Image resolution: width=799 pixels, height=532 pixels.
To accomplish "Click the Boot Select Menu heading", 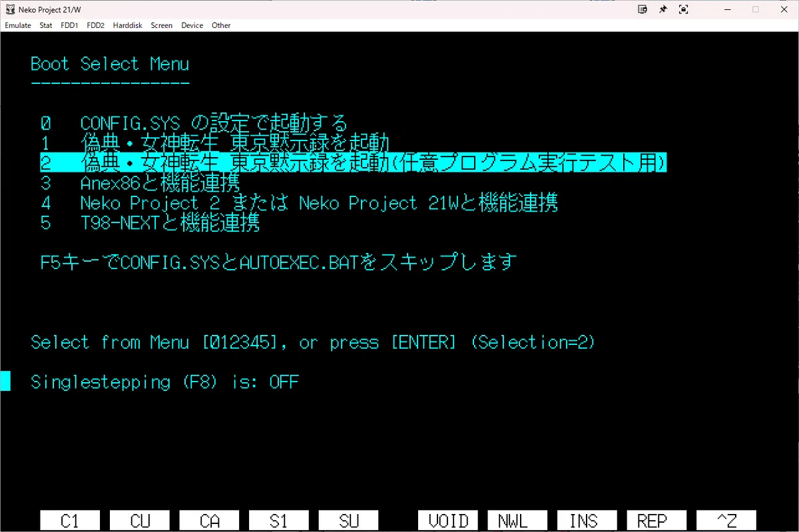I will click(110, 64).
